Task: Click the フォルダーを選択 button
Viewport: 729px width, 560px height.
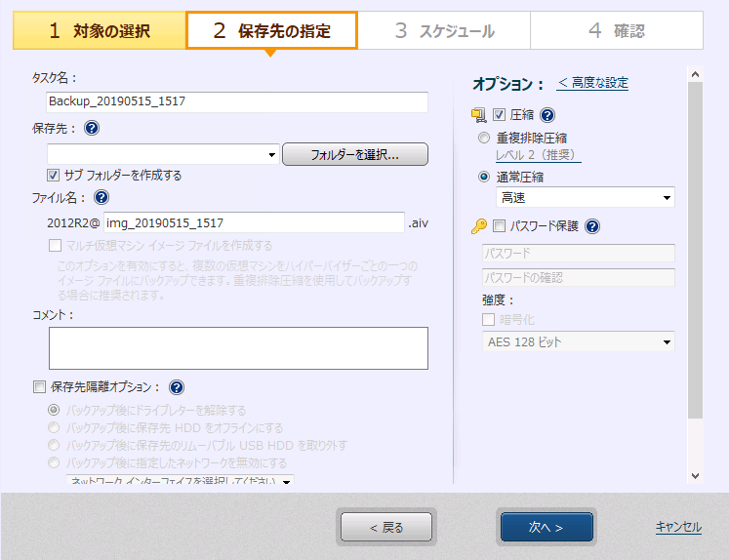Action: [354, 154]
